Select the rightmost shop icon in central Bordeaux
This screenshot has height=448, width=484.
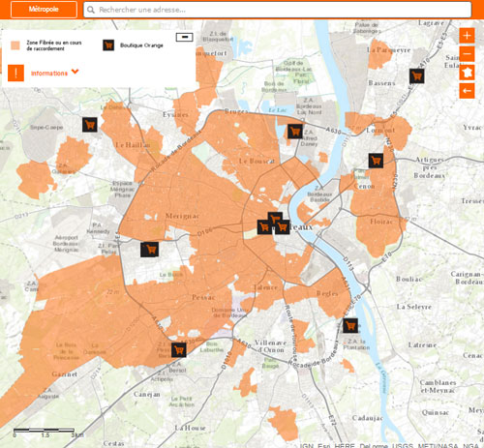tap(283, 227)
